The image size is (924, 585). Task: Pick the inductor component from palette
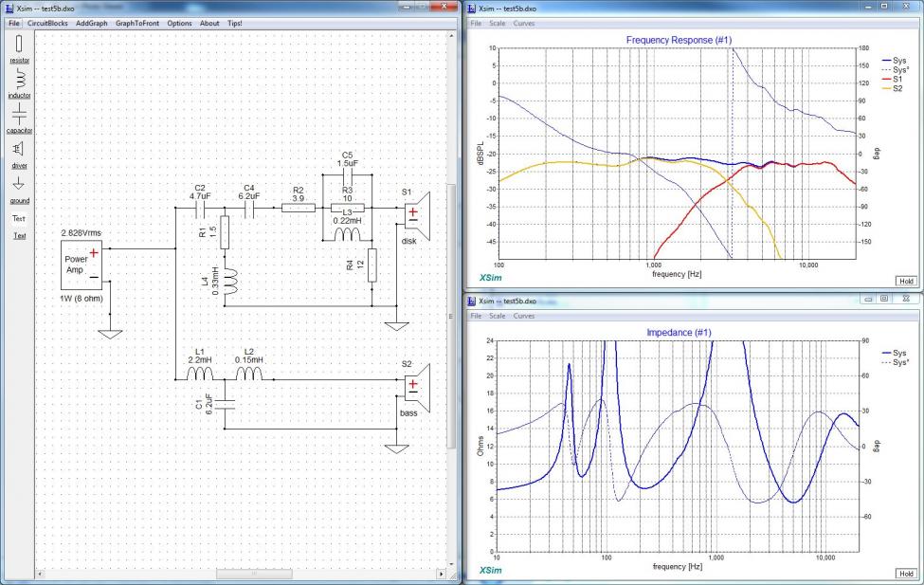tap(18, 79)
